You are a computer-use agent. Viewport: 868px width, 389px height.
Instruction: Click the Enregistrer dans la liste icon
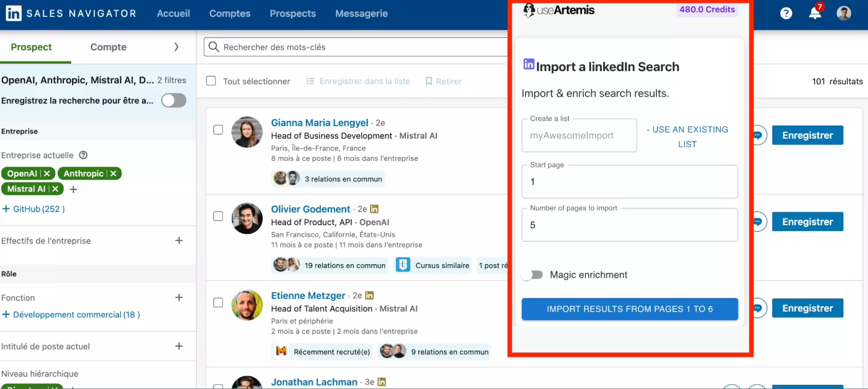click(x=310, y=81)
